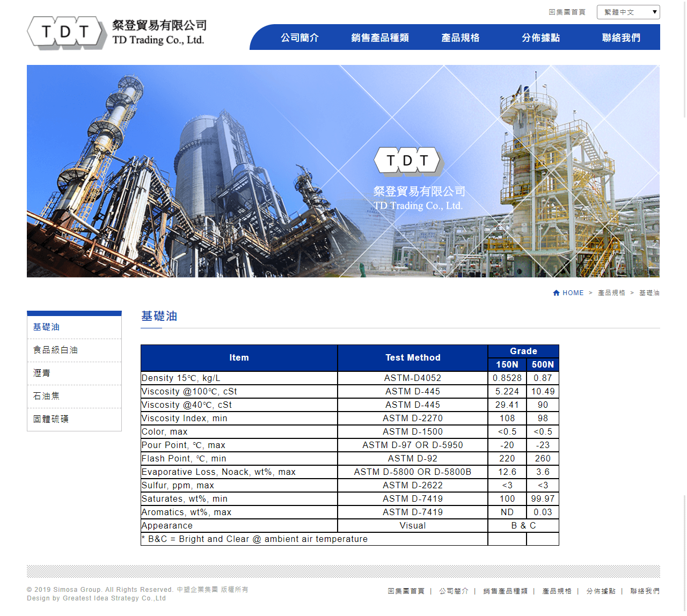The width and height of the screenshot is (687, 616).
Task: Select 石油焦 in the sidebar menu
Action: pyautogui.click(x=47, y=397)
